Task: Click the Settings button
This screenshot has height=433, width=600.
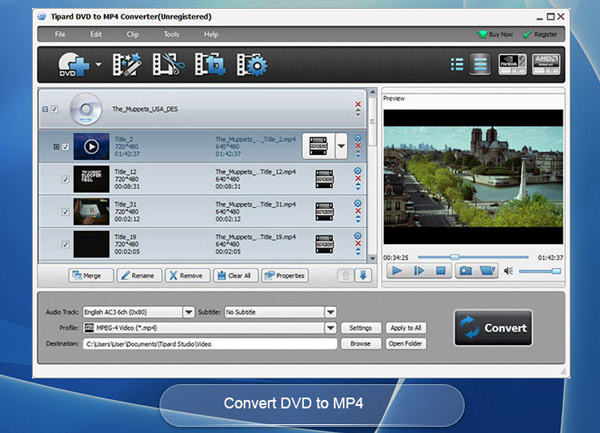Action: tap(360, 328)
